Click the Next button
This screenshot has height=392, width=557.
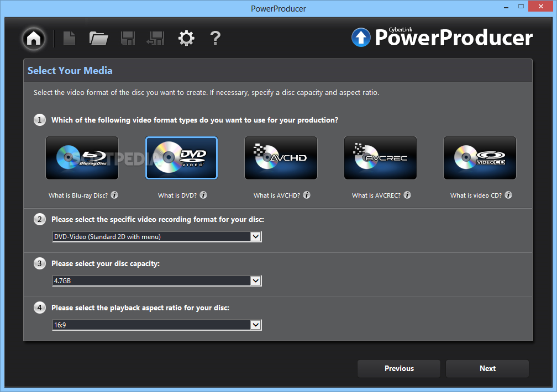click(487, 369)
